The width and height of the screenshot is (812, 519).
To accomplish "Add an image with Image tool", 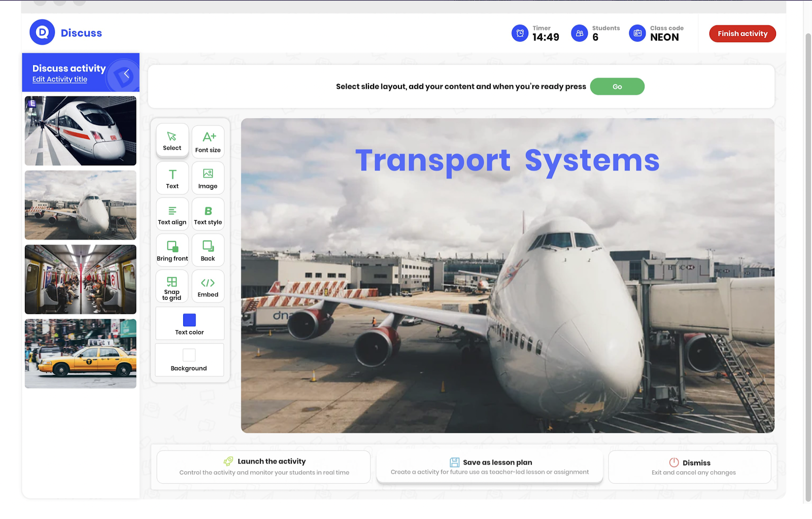I will pos(208,178).
